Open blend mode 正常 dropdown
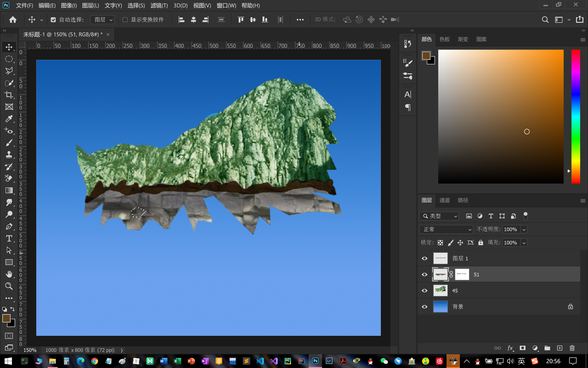This screenshot has width=588, height=368. tap(446, 229)
